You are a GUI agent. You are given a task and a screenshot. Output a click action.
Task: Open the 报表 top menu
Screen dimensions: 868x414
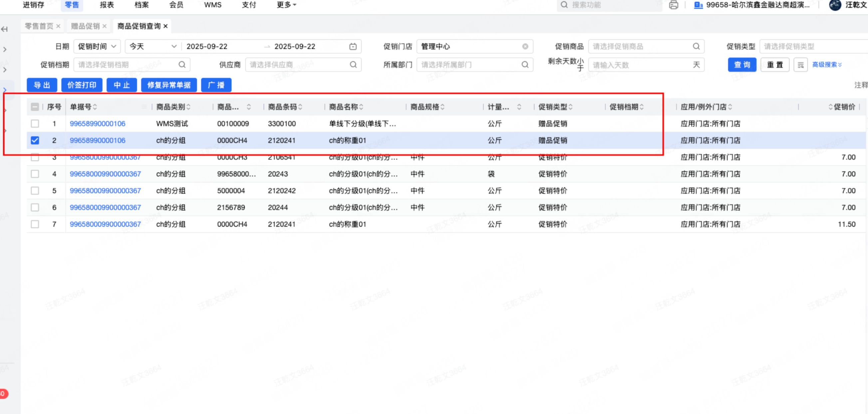click(107, 5)
